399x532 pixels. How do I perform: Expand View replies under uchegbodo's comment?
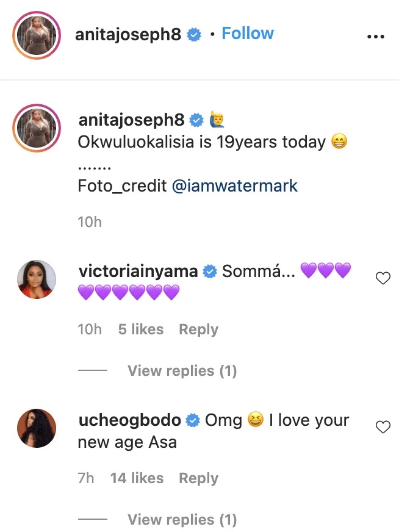pyautogui.click(x=182, y=520)
